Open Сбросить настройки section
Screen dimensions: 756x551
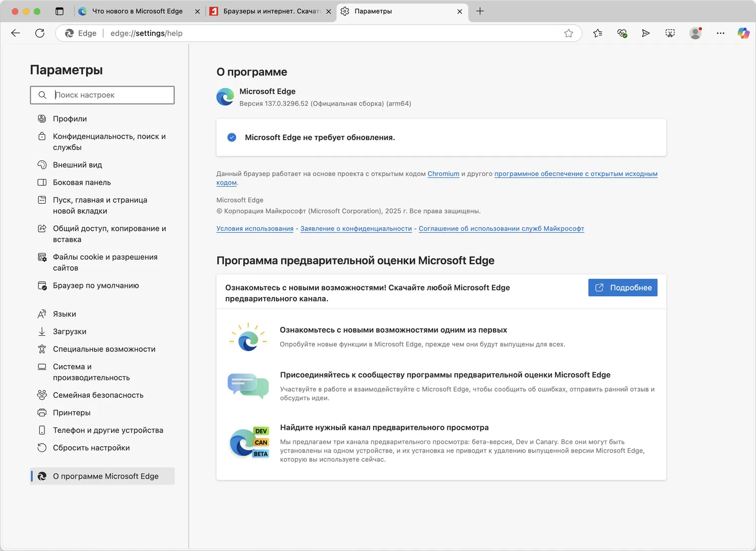pos(102,448)
